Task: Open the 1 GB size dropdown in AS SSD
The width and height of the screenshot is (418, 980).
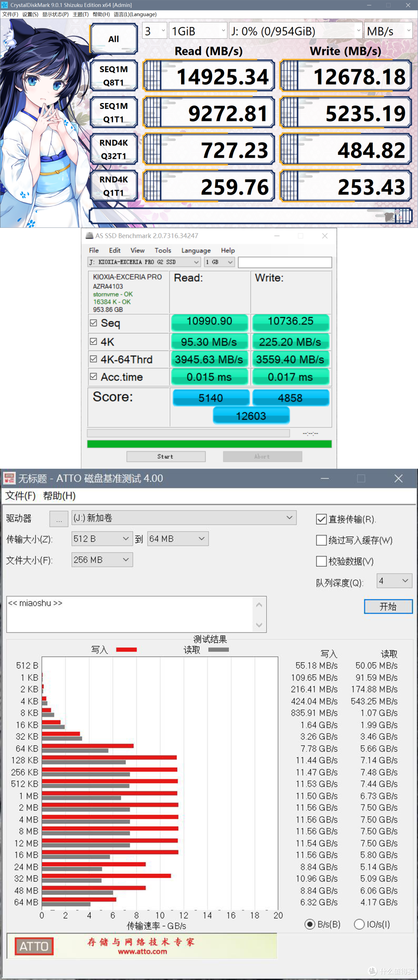Action: [x=219, y=262]
